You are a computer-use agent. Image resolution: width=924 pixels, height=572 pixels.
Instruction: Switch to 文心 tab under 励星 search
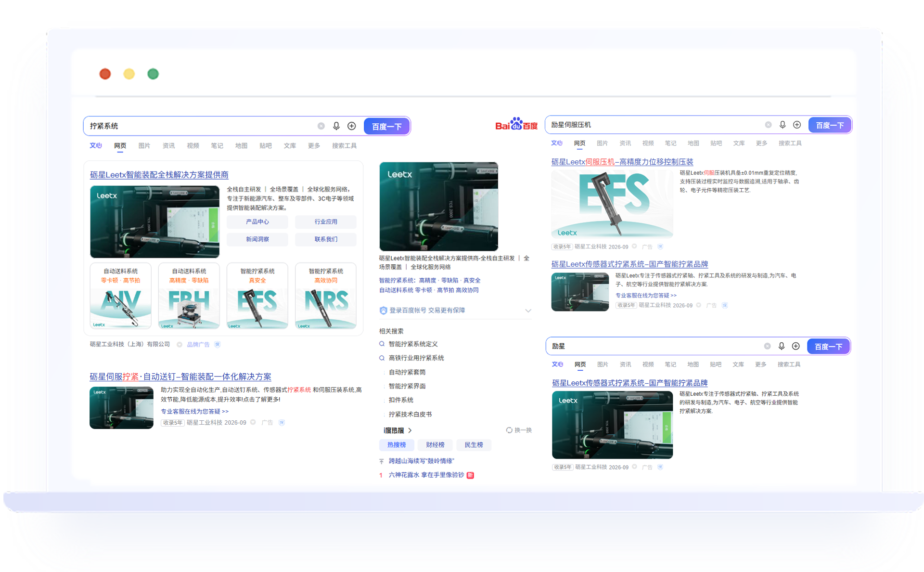[x=557, y=364]
